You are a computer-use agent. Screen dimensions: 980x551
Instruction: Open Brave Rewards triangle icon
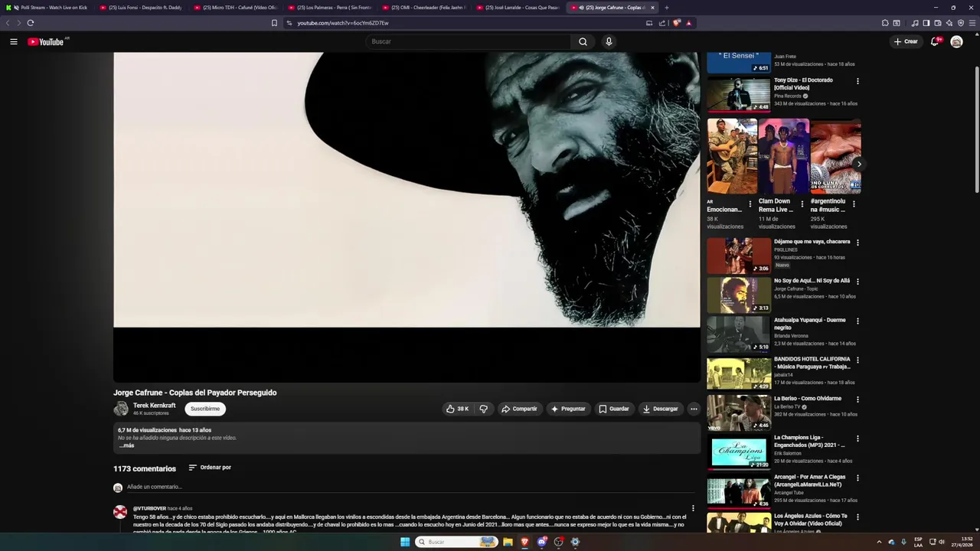tap(688, 23)
